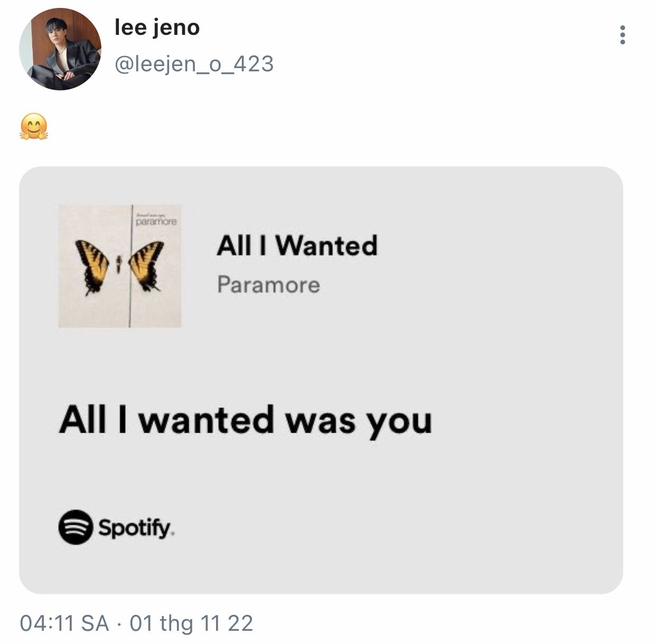Click empty gray area of Spotify lyric card
Viewport: 656px width, 644px height.
(x=475, y=343)
